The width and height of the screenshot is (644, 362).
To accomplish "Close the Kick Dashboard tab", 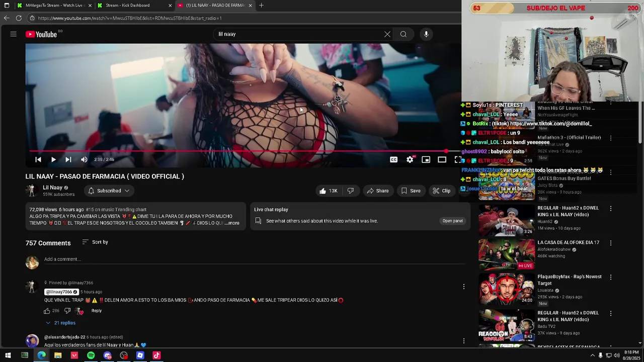I will click(x=170, y=6).
